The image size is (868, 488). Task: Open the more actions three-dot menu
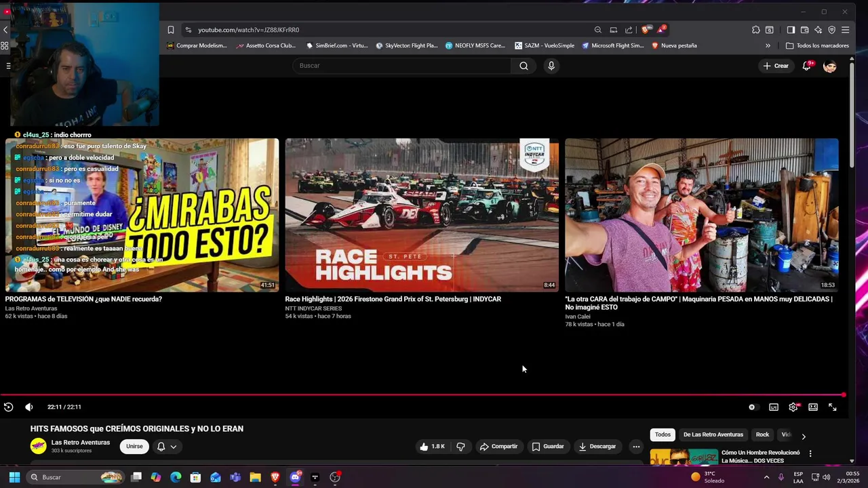point(636,446)
